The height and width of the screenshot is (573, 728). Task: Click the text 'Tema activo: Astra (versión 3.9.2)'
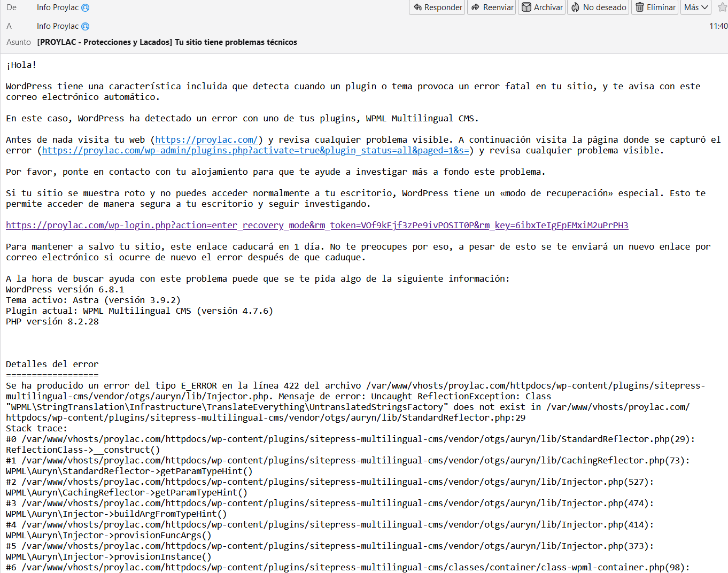(x=93, y=300)
